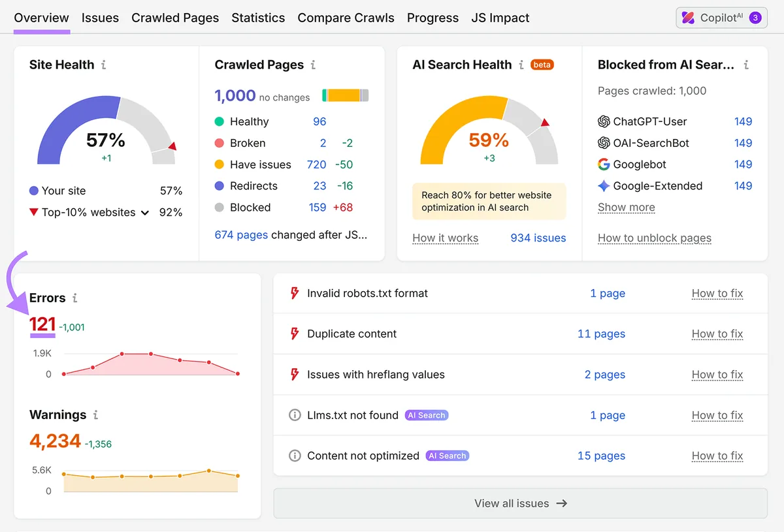Click the Crawled Pages status color bar

[346, 95]
